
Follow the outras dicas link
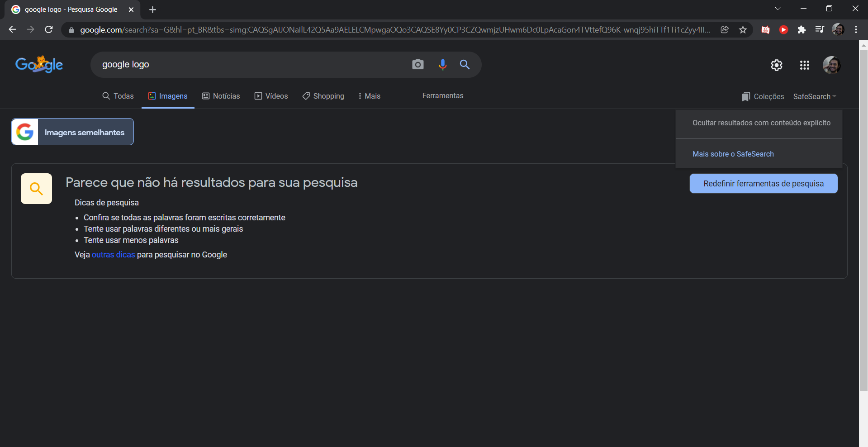[113, 255]
